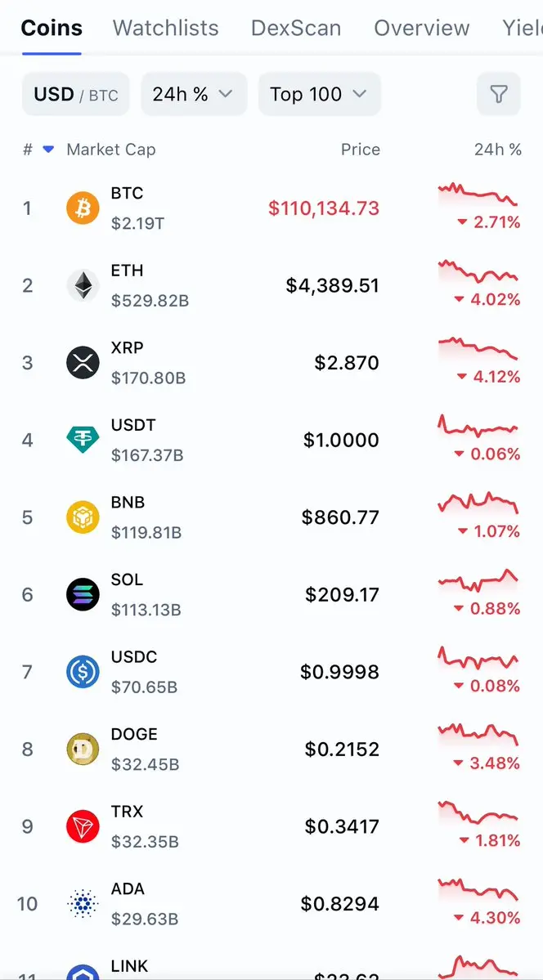Open the ADA row price $0.8294
The width and height of the screenshot is (543, 980).
point(339,904)
